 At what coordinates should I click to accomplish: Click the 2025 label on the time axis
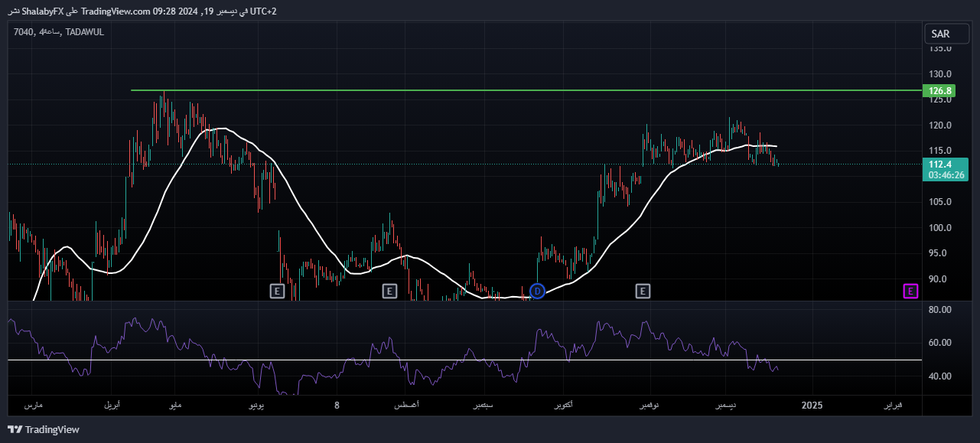812,406
